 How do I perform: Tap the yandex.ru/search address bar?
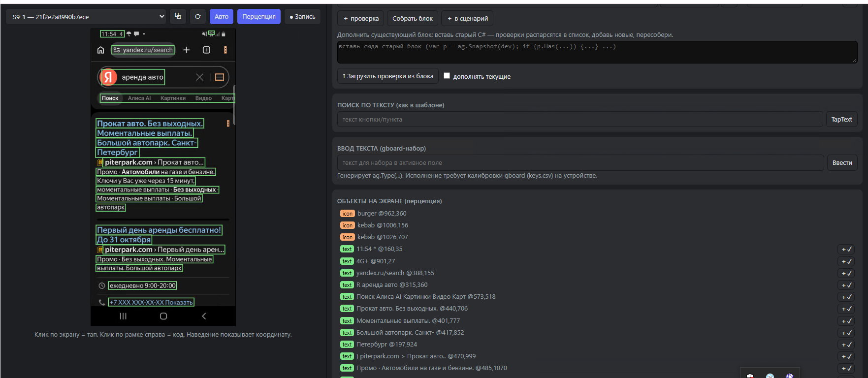(x=143, y=50)
